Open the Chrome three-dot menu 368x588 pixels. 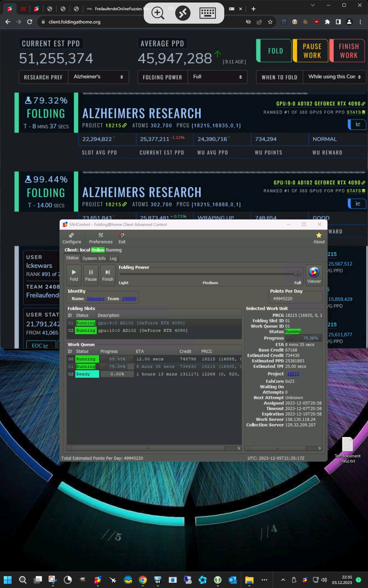[360, 22]
